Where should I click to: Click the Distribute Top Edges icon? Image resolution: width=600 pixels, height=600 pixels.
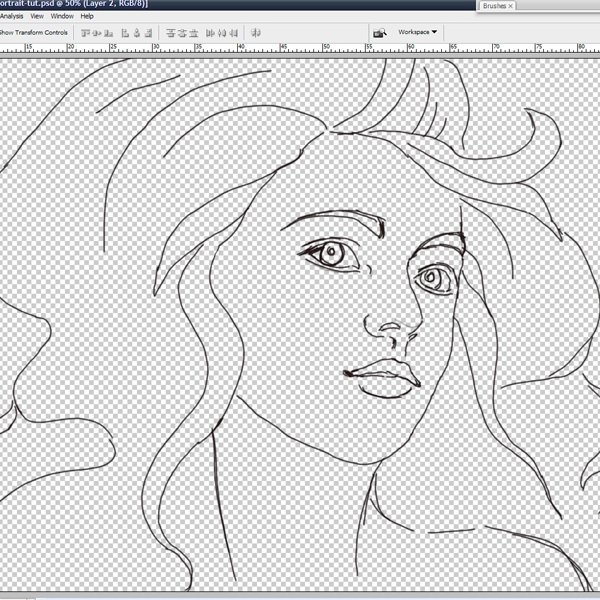(170, 32)
